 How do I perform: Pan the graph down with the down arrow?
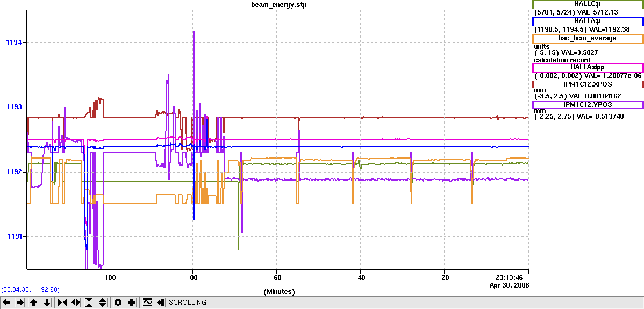click(x=47, y=303)
